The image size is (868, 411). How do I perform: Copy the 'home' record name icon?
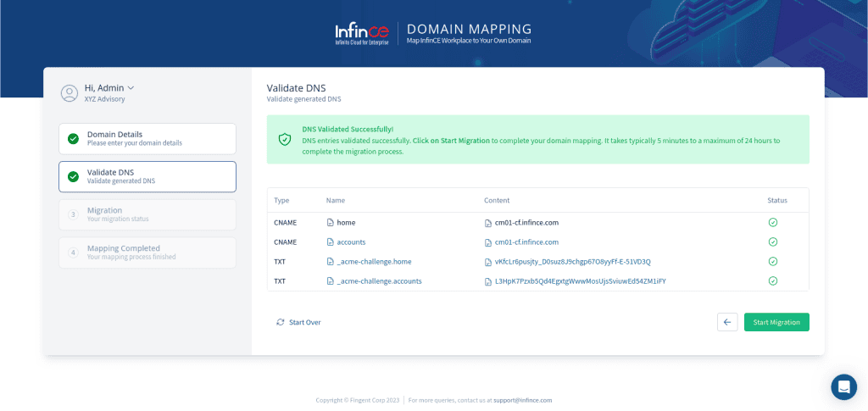click(x=330, y=223)
